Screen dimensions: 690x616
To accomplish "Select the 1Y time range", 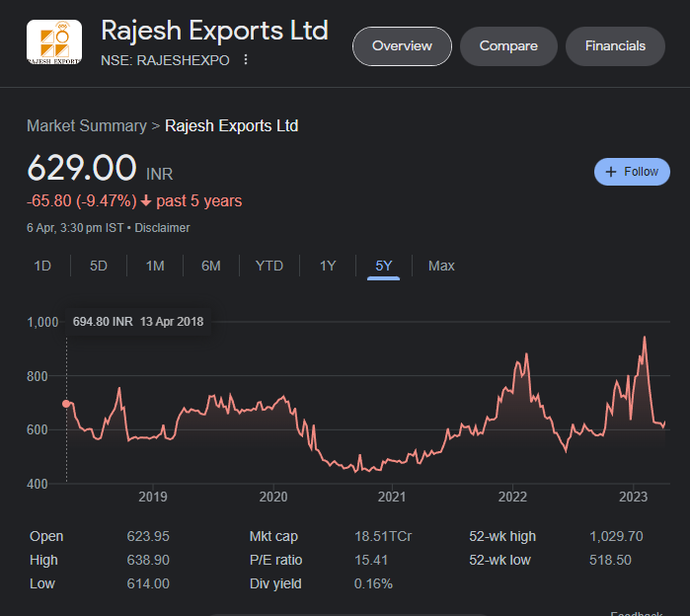I will (x=328, y=266).
